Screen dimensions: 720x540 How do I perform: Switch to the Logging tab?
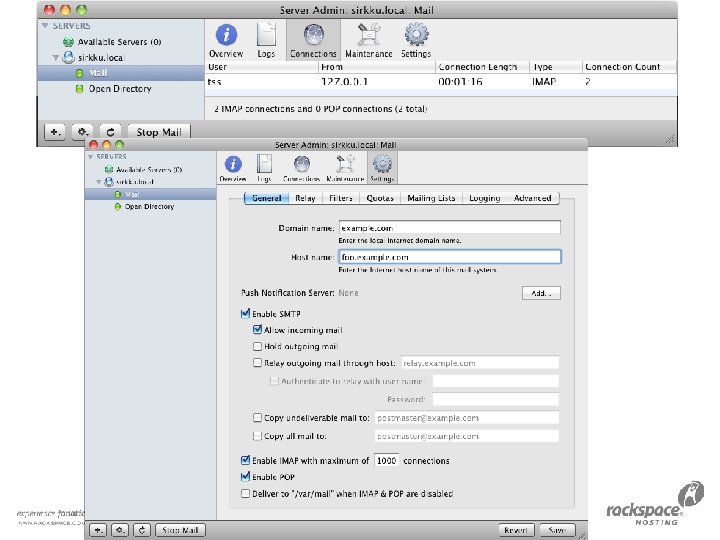coord(484,198)
